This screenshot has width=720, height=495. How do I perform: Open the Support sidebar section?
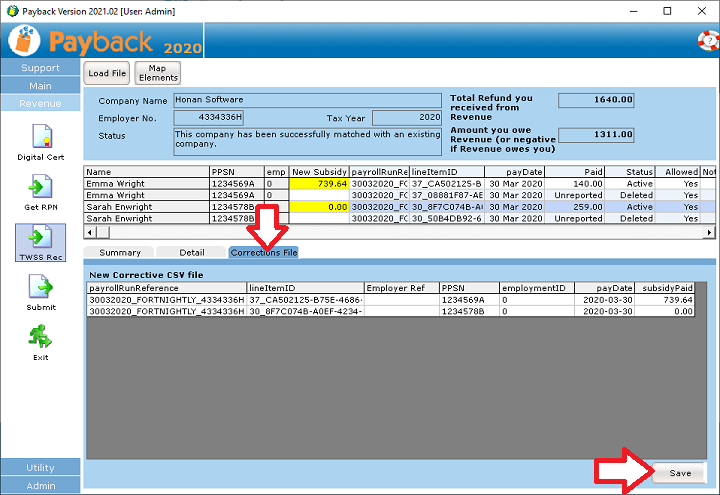click(x=40, y=68)
